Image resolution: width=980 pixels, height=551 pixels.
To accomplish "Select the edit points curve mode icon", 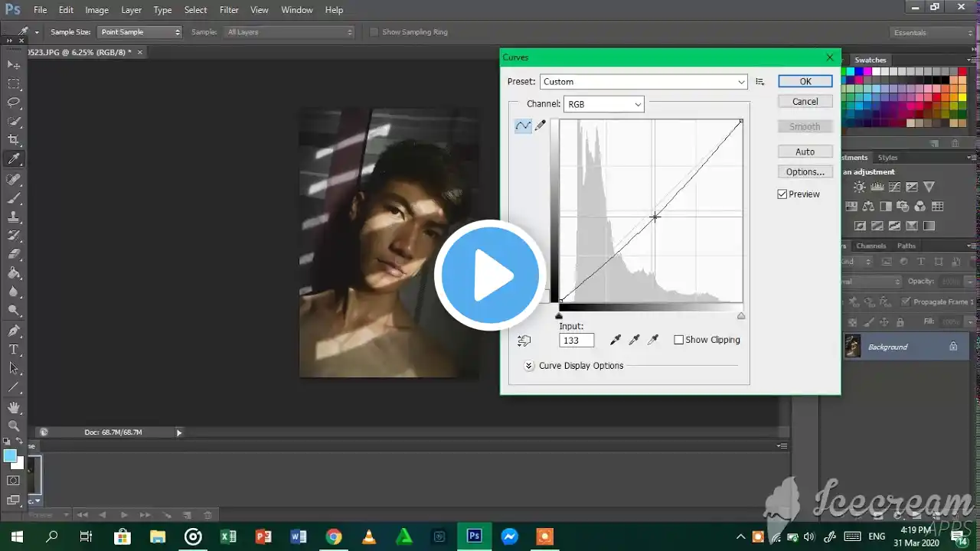I will 523,125.
